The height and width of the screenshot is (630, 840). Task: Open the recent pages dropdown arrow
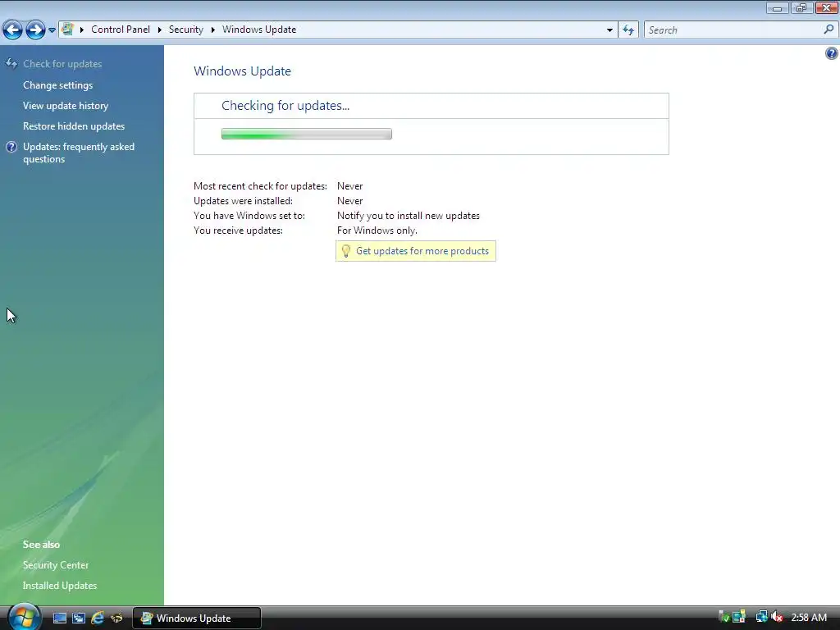(x=52, y=30)
